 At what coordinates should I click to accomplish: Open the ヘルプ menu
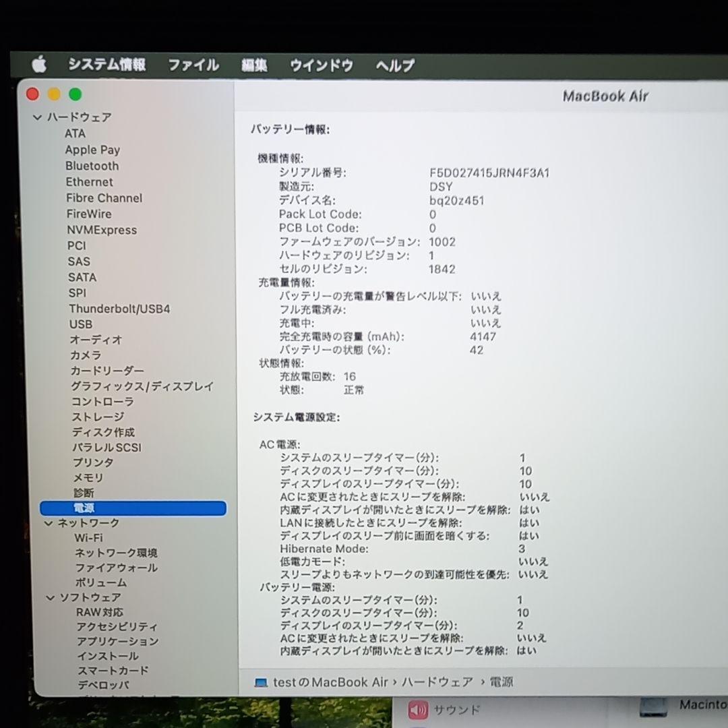coord(394,65)
